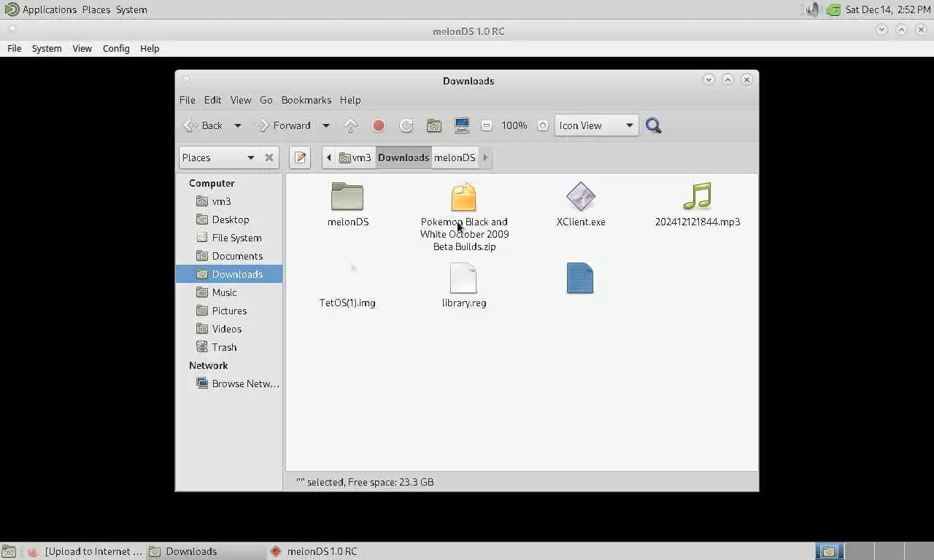The height and width of the screenshot is (560, 934).
Task: Click the show desktop icon in taskbar
Action: click(x=9, y=551)
